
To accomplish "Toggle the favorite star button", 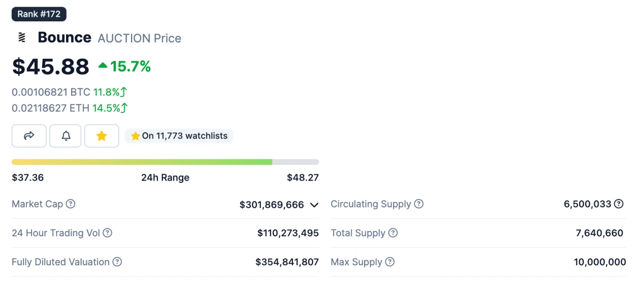I will [102, 136].
